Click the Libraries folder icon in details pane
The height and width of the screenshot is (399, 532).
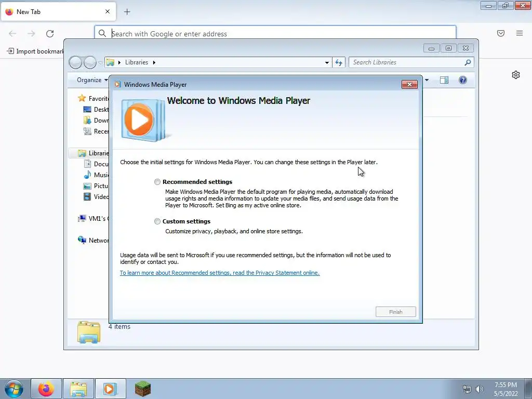[88, 332]
